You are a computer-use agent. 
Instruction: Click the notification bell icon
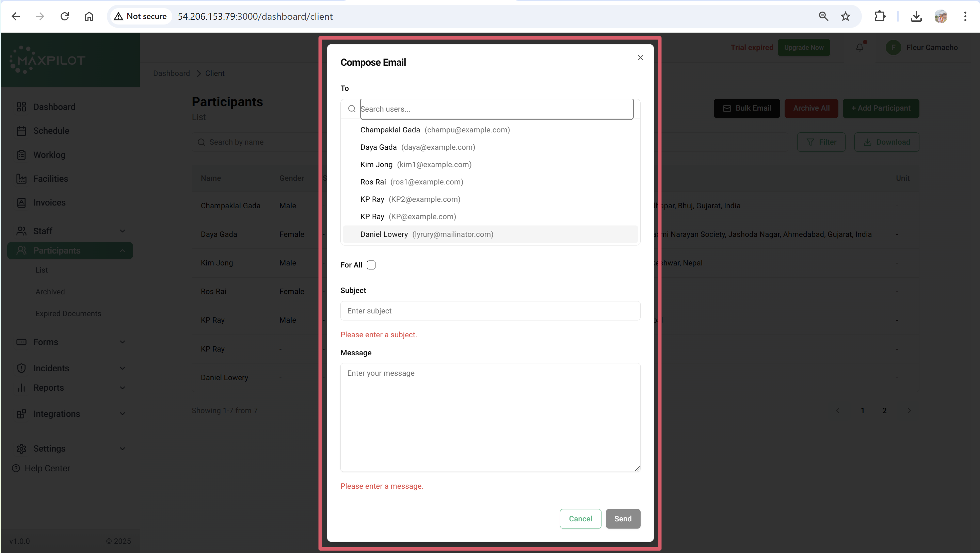pyautogui.click(x=860, y=48)
